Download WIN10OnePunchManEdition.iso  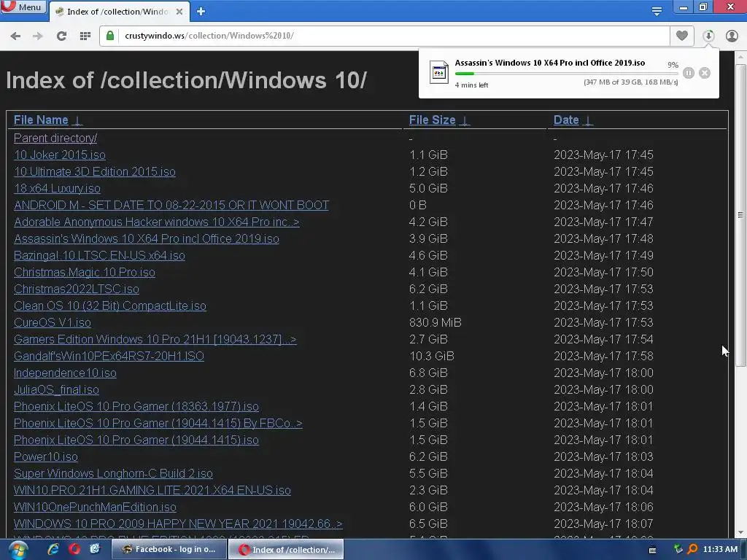pyautogui.click(x=95, y=507)
